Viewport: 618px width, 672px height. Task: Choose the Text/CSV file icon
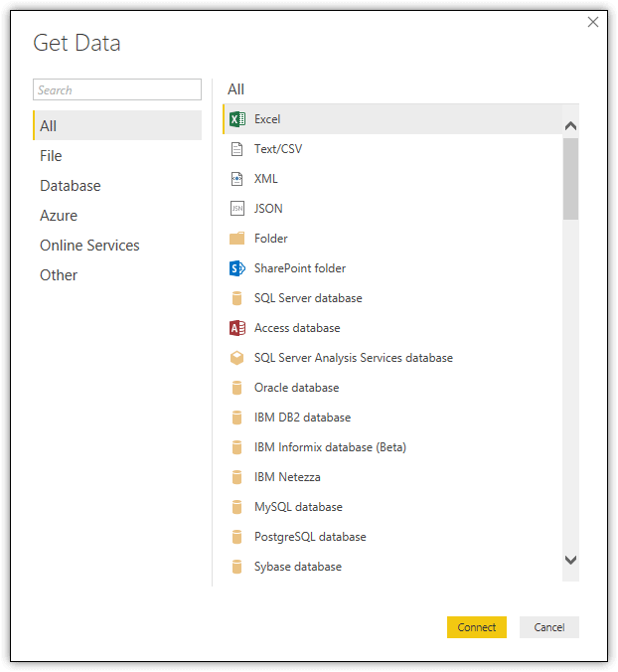236,149
